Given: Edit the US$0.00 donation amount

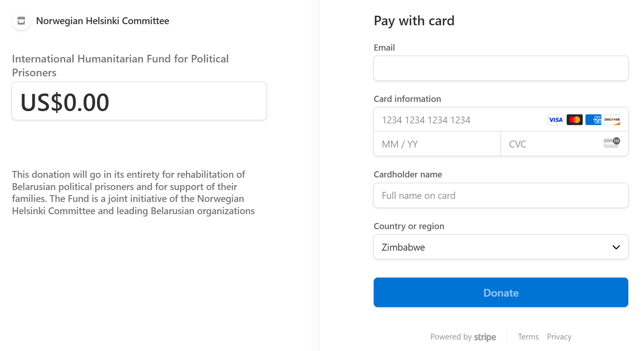Looking at the screenshot, I should tap(139, 102).
